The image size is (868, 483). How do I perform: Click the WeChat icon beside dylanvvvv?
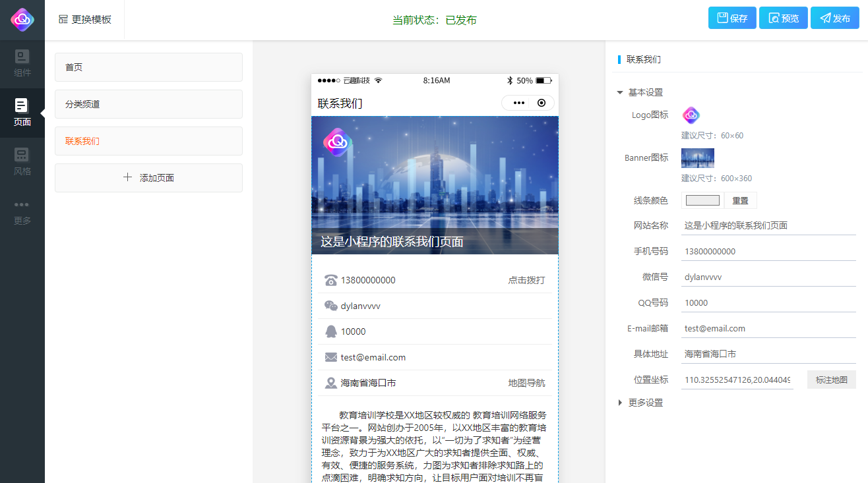pyautogui.click(x=329, y=305)
